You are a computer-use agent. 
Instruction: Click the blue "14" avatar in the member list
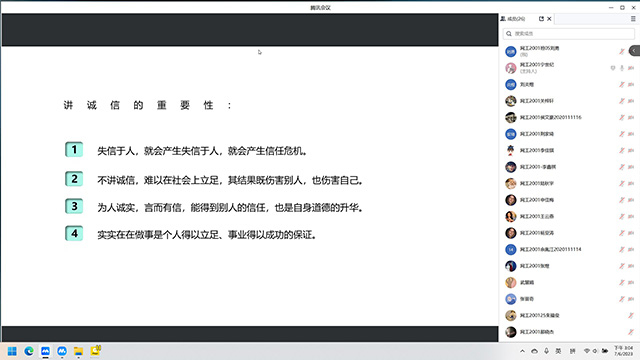point(511,249)
